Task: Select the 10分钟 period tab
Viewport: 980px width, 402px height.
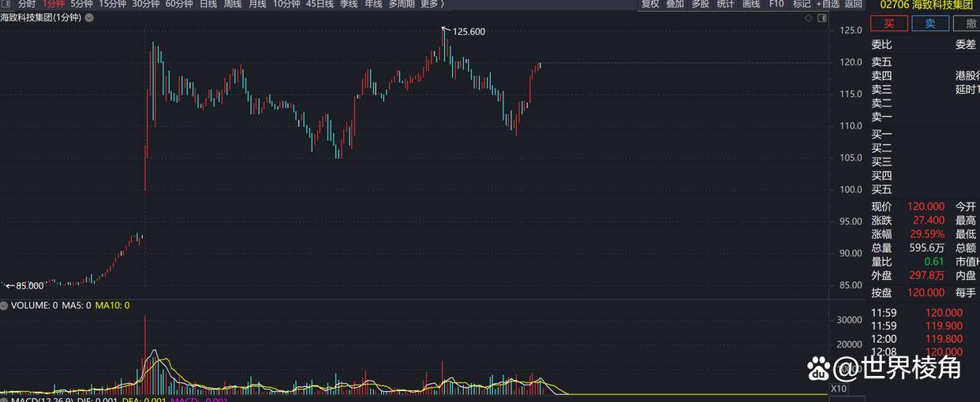Action: [x=286, y=4]
